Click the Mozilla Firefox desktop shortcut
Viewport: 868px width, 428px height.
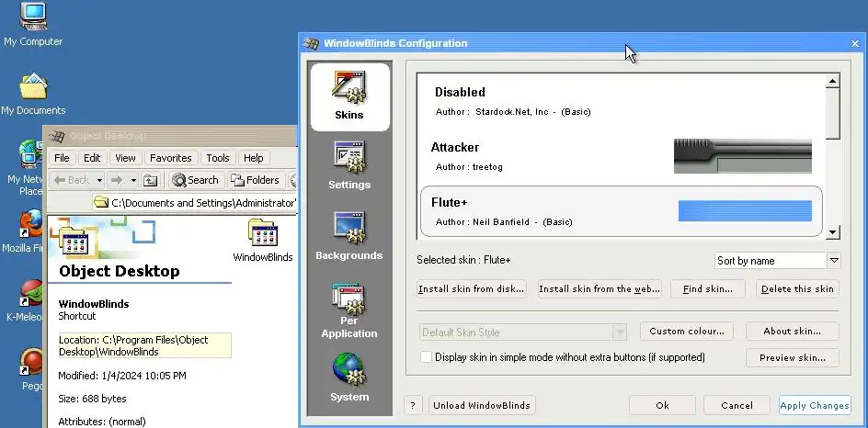(x=30, y=223)
